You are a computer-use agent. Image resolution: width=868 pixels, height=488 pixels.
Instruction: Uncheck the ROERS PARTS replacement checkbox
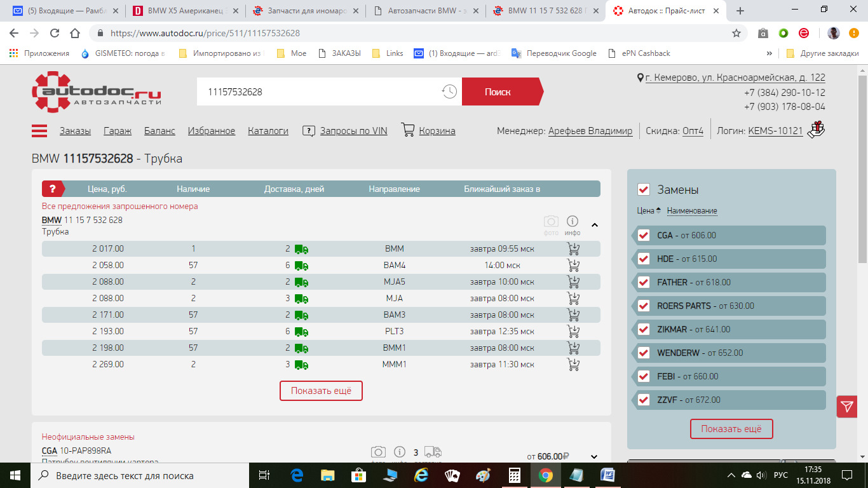point(644,306)
